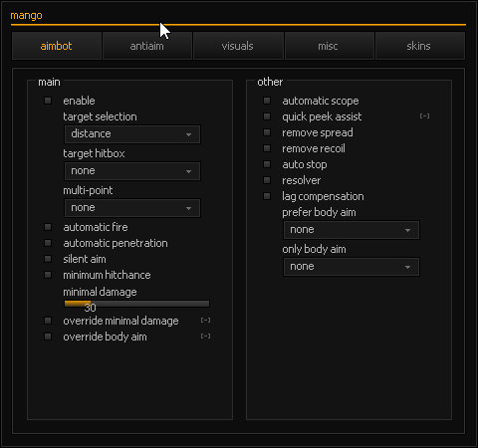
Task: Open the multi-point dropdown
Action: point(132,208)
